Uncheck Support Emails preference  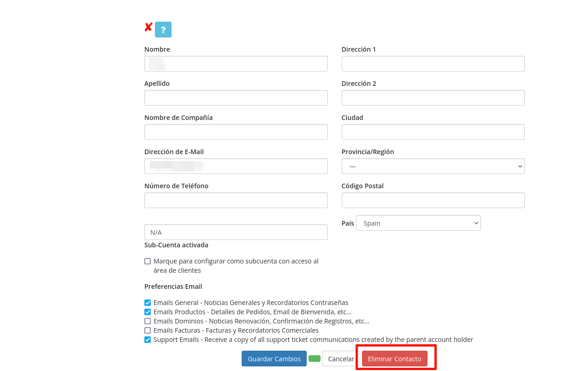(x=148, y=340)
